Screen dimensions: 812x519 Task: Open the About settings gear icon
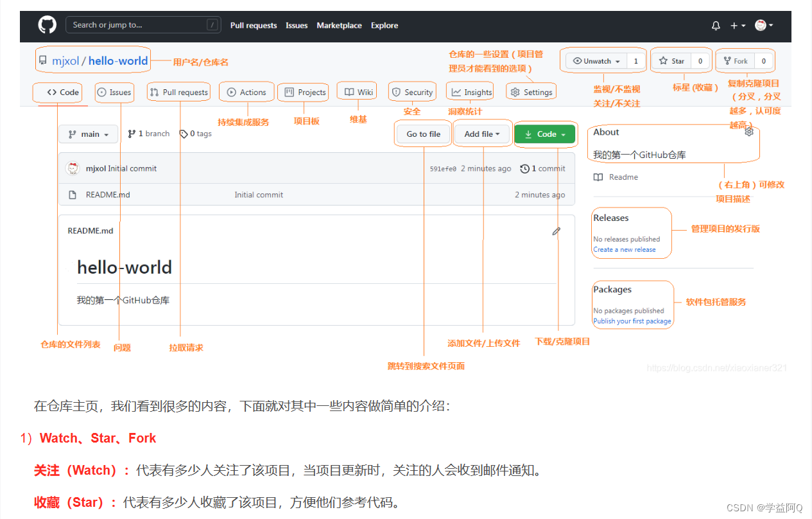(749, 132)
